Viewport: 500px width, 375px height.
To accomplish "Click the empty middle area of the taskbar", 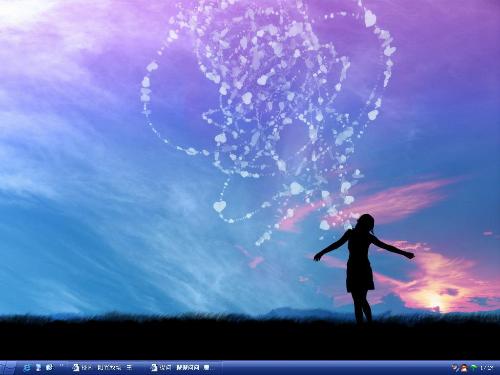I will (333, 368).
